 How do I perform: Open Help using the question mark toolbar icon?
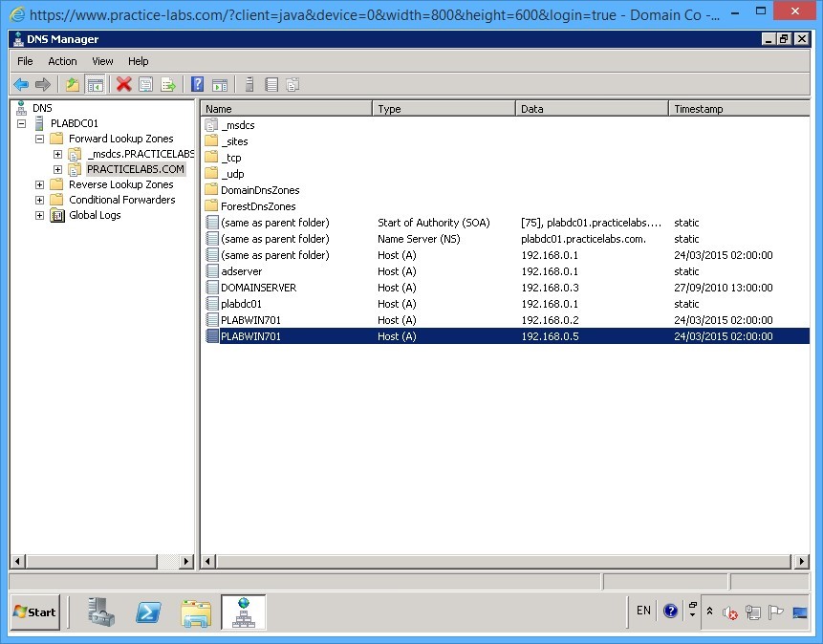point(197,84)
